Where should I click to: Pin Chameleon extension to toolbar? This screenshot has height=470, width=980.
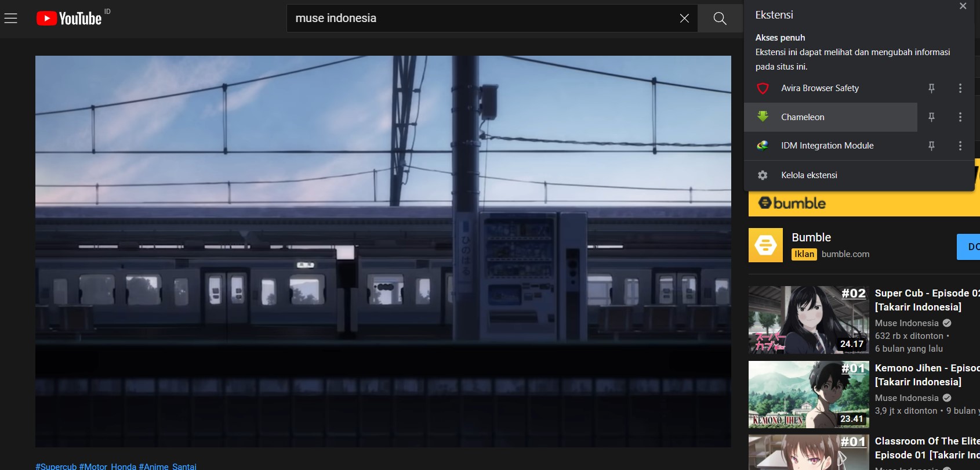(931, 117)
